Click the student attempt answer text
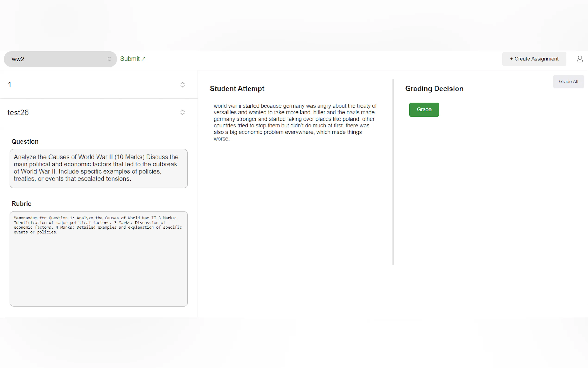This screenshot has height=368, width=588. 295,122
